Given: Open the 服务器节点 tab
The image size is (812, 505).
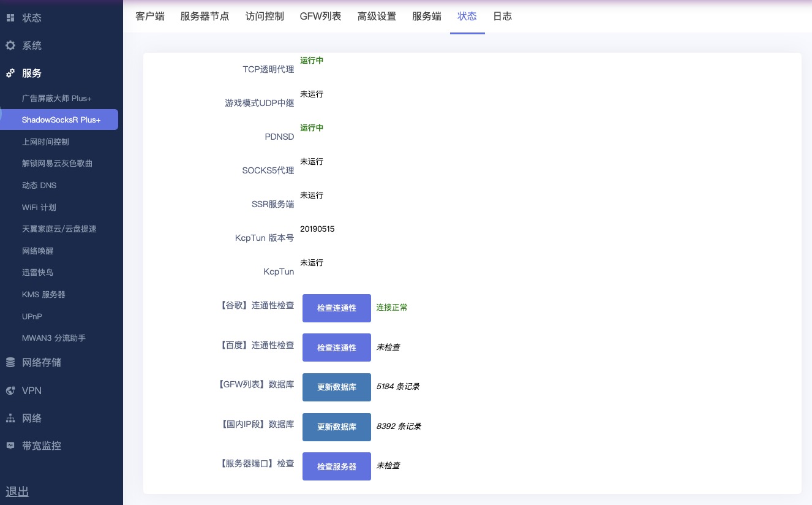Looking at the screenshot, I should (205, 17).
